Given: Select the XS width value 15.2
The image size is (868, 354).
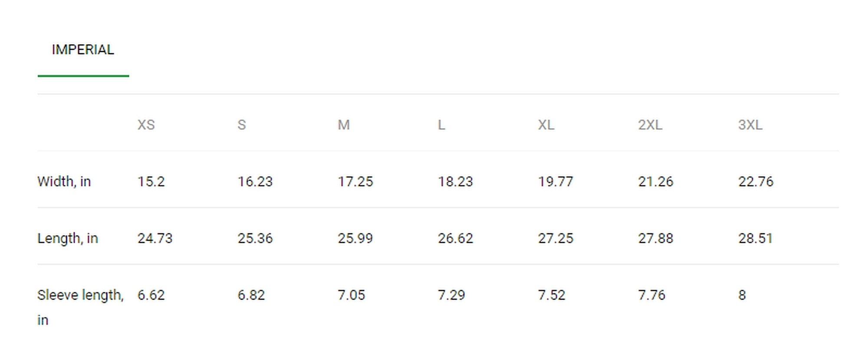Looking at the screenshot, I should point(151,182).
